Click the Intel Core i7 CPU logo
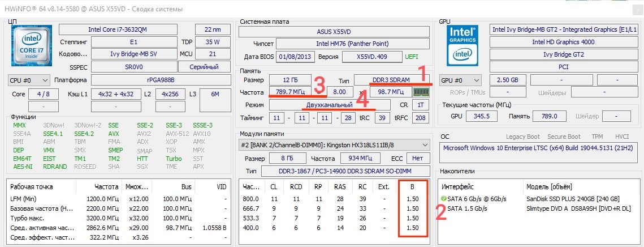This screenshot has height=247, width=644. click(x=31, y=46)
